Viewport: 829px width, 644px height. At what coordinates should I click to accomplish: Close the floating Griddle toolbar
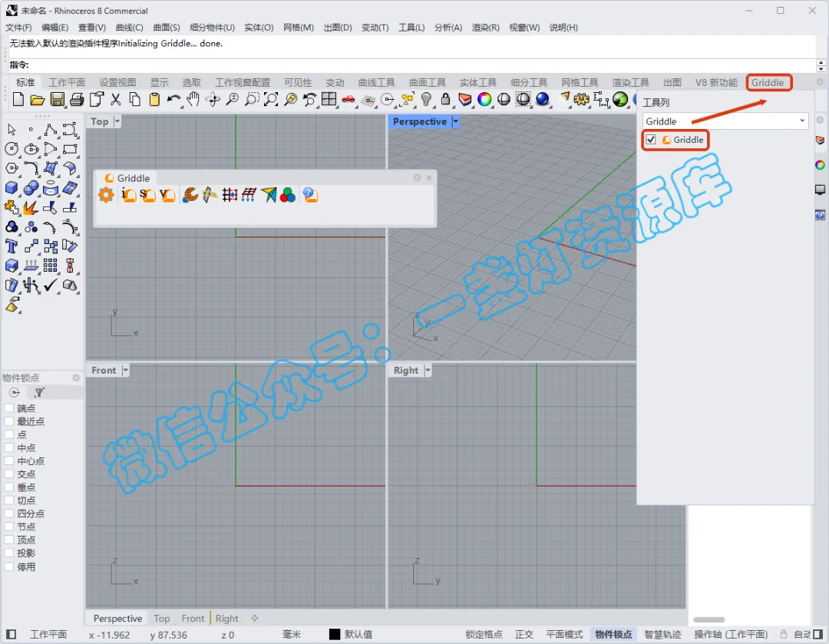tap(429, 177)
